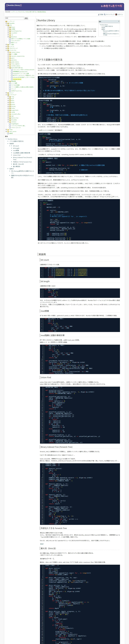
Task: Open トップページ in the breadcrumb trail
Action: [x=14, y=12]
